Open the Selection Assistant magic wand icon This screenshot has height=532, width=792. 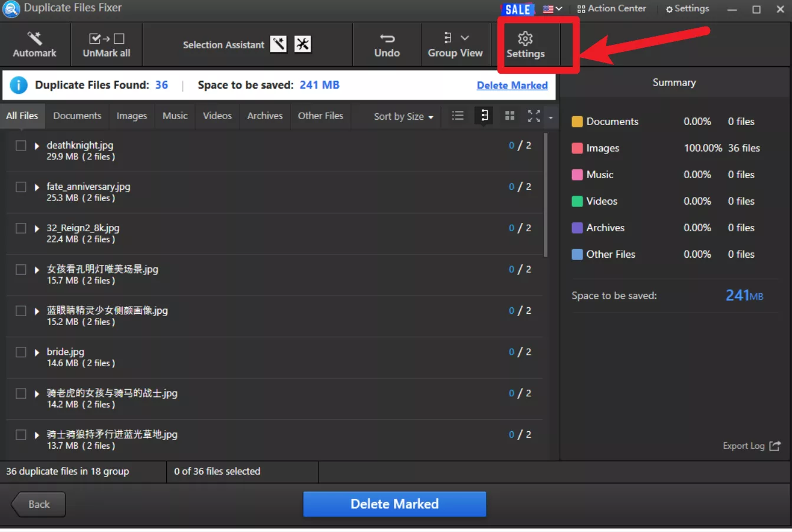278,44
